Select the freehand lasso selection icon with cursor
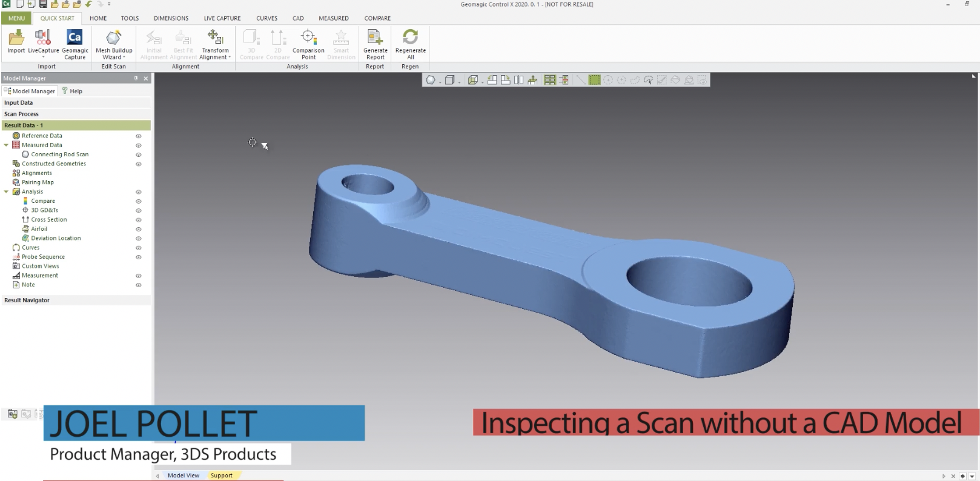Screen dimensions: 980x481 point(648,80)
